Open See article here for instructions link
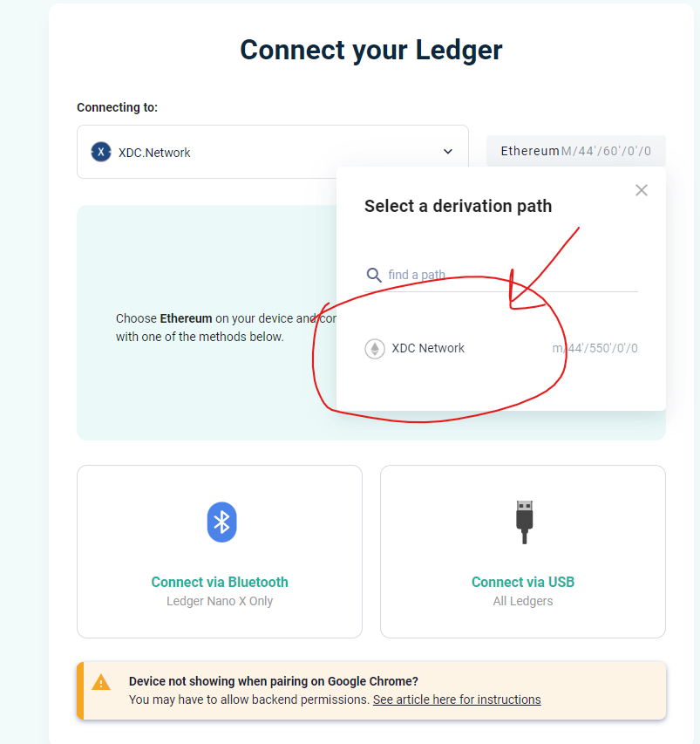This screenshot has height=744, width=700. (457, 700)
